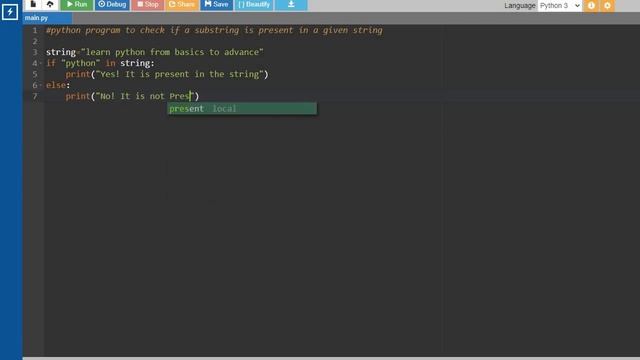Click line number 2 in the gutter
The height and width of the screenshot is (360, 640).
pyautogui.click(x=35, y=41)
